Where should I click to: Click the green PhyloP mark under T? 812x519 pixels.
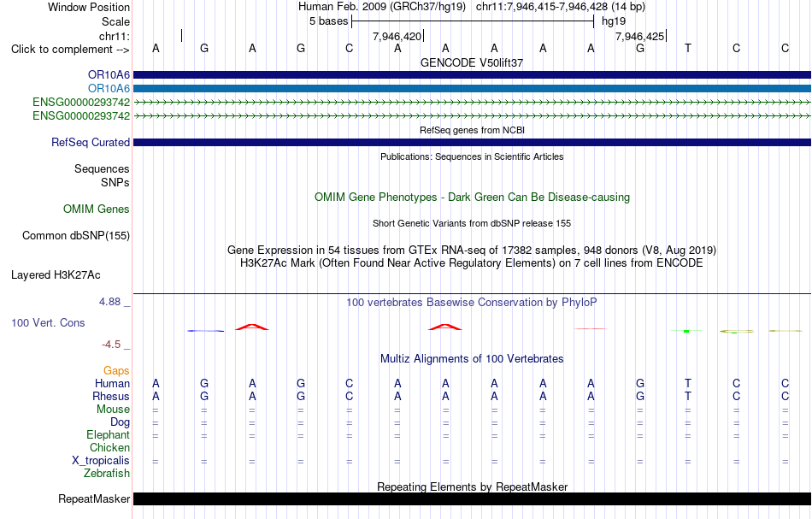[686, 331]
